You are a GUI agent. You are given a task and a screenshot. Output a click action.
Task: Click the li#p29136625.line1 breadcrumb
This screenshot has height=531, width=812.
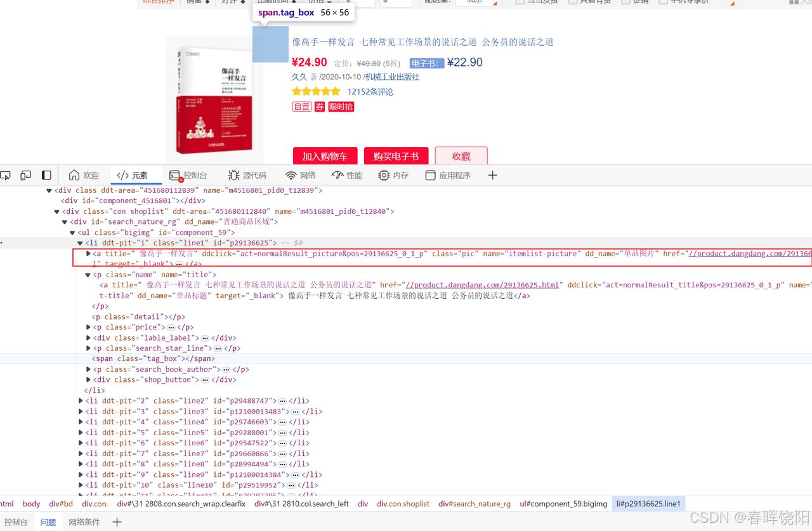pos(648,504)
